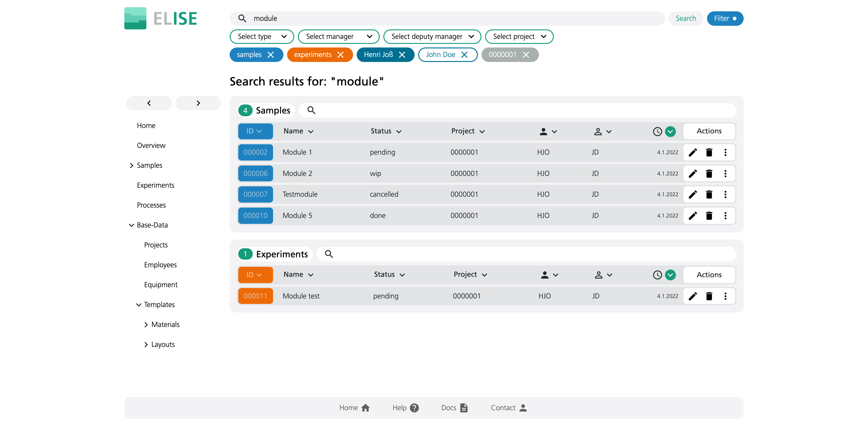The image size is (868, 426).
Task: Open the Select type dropdown
Action: coord(262,36)
